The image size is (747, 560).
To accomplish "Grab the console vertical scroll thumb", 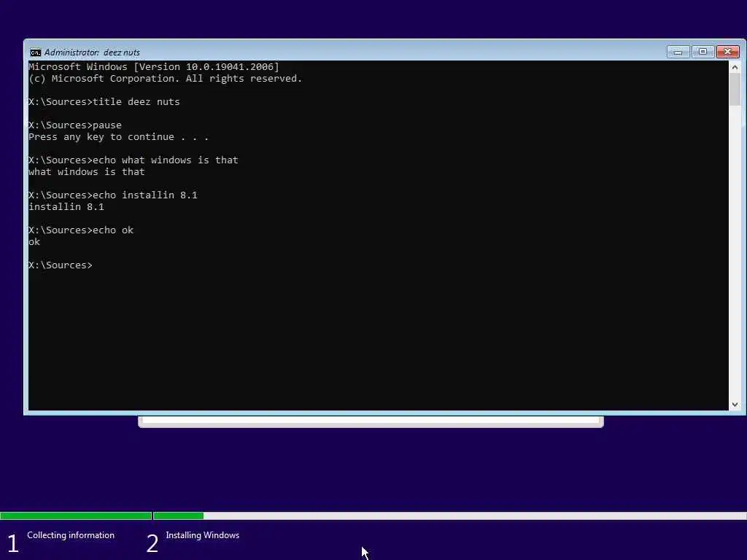I will pos(735,90).
